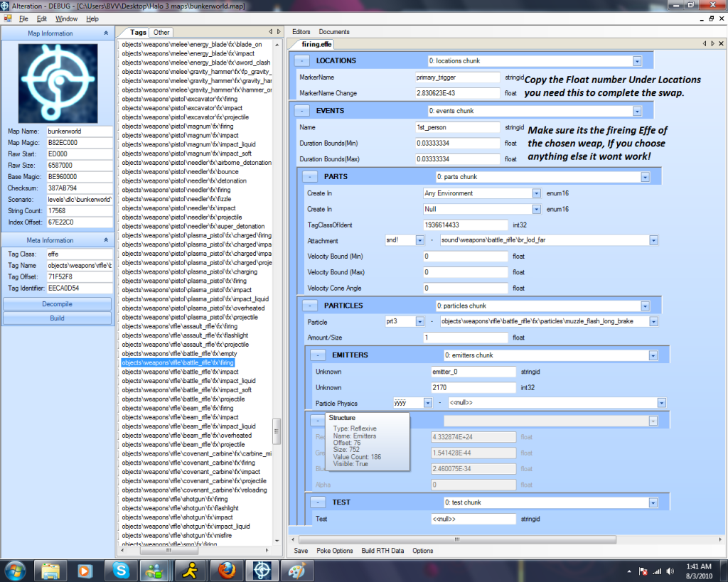Click the Decompile button
This screenshot has width=728, height=582.
57,304
